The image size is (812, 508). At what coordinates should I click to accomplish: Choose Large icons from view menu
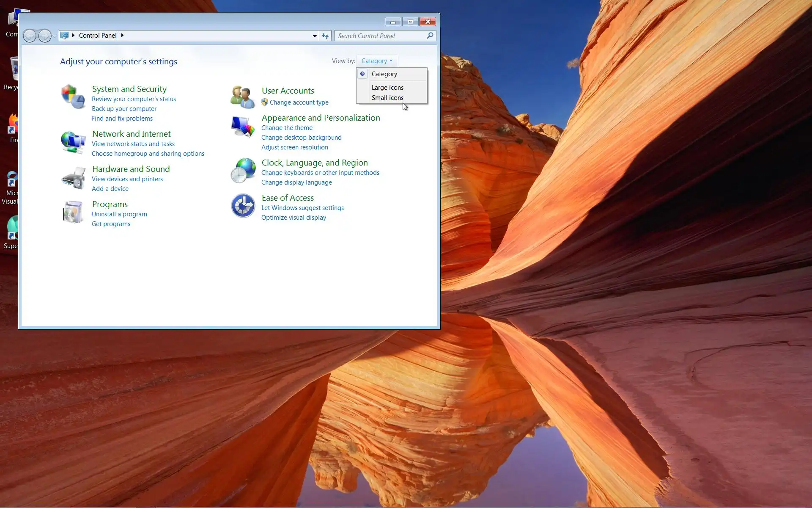point(387,88)
